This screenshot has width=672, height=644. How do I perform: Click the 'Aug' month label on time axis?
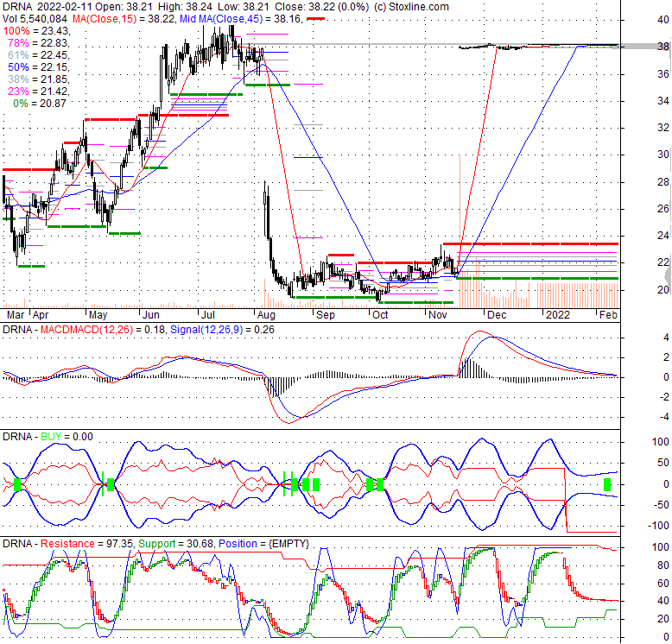tap(266, 315)
